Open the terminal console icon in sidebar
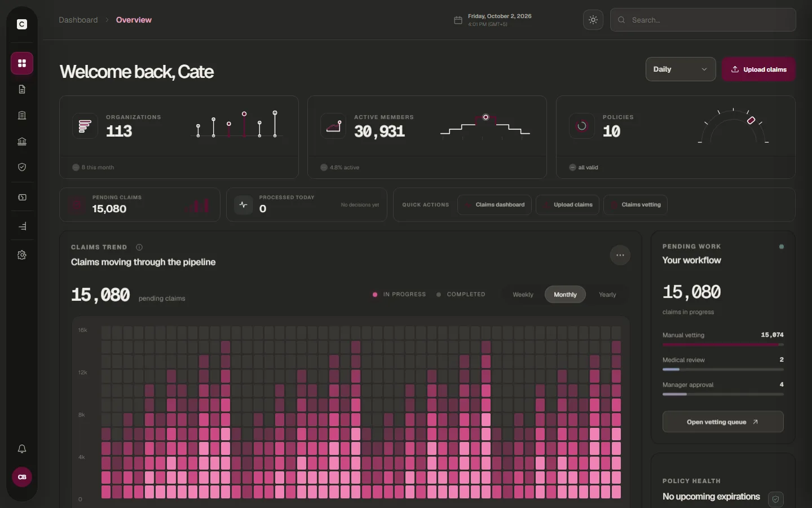 coord(22,198)
